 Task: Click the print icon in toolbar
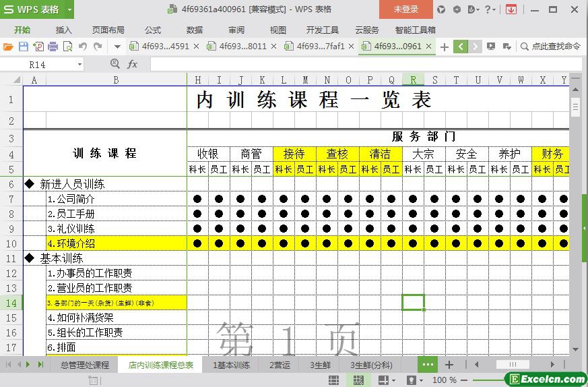pyautogui.click(x=53, y=47)
